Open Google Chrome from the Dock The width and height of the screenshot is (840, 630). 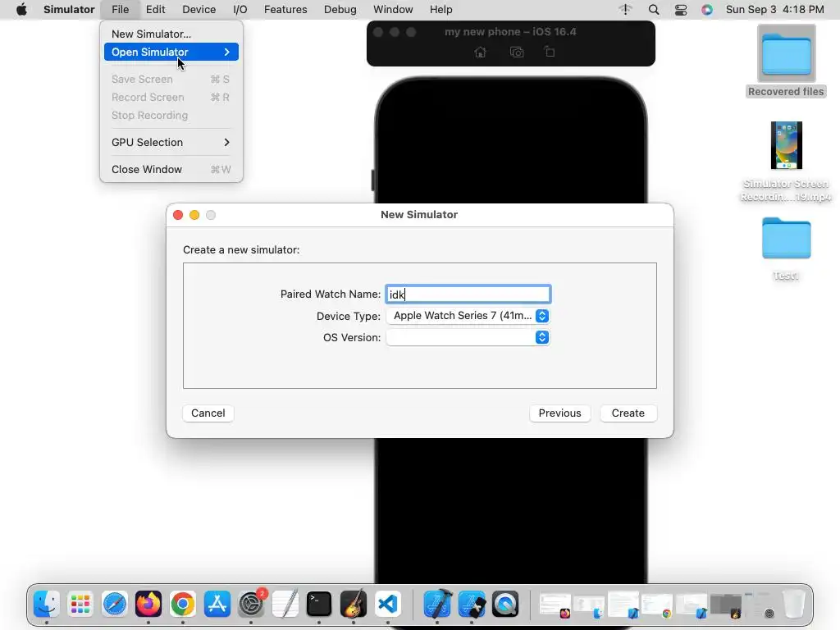[x=183, y=605]
